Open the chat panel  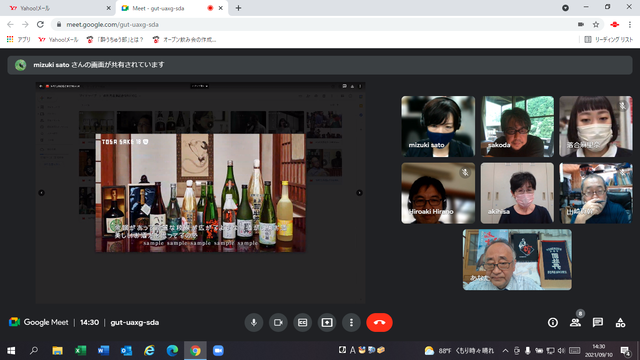598,322
